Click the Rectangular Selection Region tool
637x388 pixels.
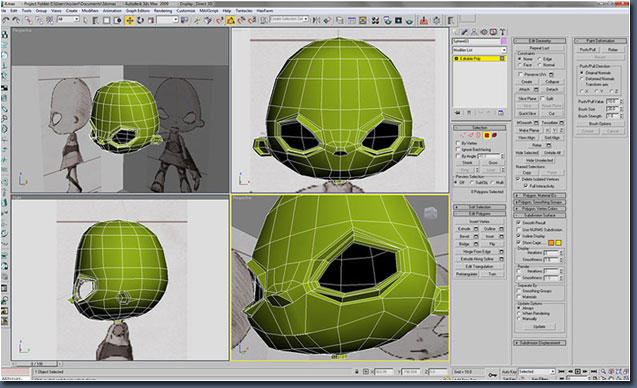[106, 20]
